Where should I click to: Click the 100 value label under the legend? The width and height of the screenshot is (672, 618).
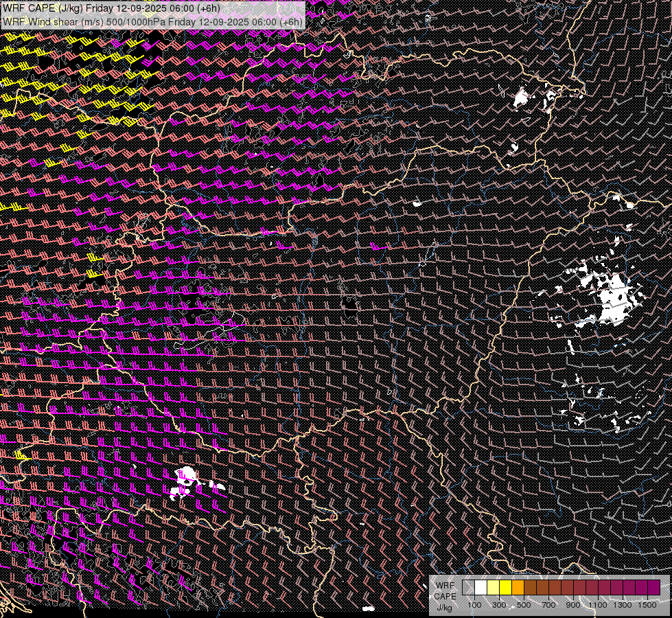coord(474,605)
